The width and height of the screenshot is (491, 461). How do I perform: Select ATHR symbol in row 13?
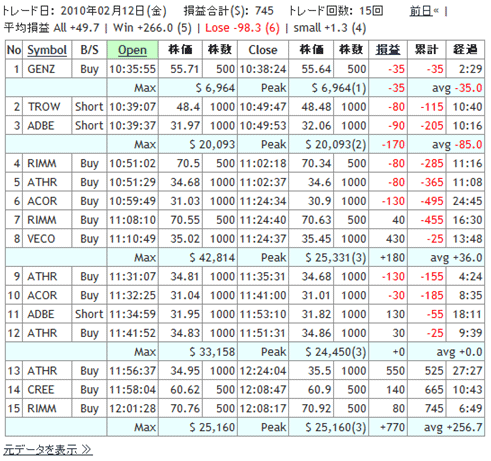coord(42,371)
